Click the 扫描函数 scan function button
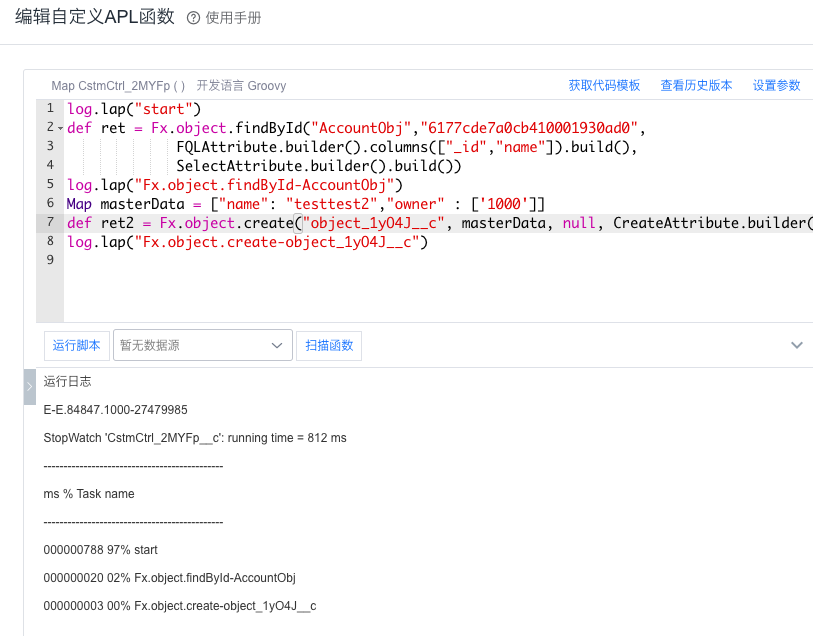This screenshot has width=813, height=636. click(x=329, y=345)
